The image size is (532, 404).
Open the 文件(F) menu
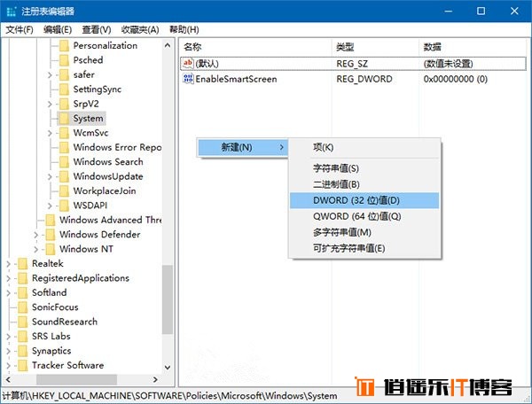point(20,30)
